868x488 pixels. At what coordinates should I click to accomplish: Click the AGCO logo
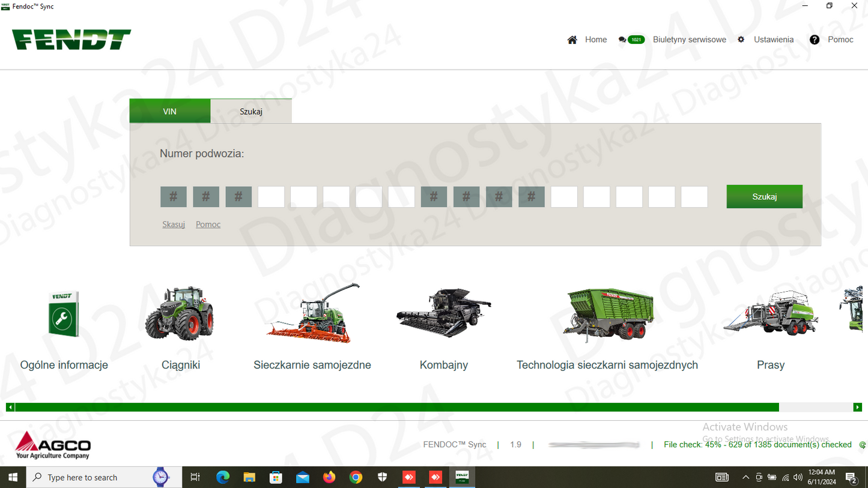click(53, 444)
